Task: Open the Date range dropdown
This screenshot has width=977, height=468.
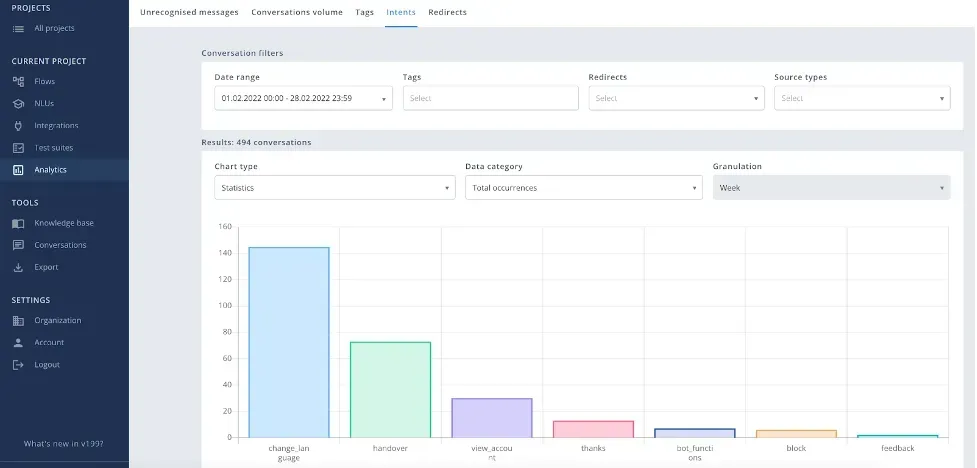Action: (303, 98)
